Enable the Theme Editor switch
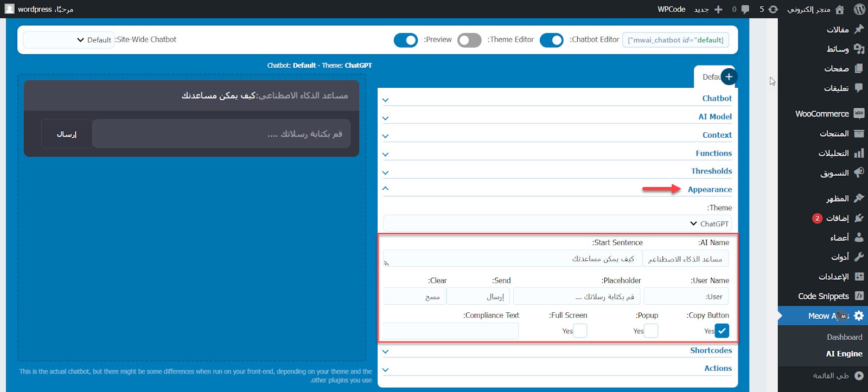This screenshot has width=868, height=392. 469,40
